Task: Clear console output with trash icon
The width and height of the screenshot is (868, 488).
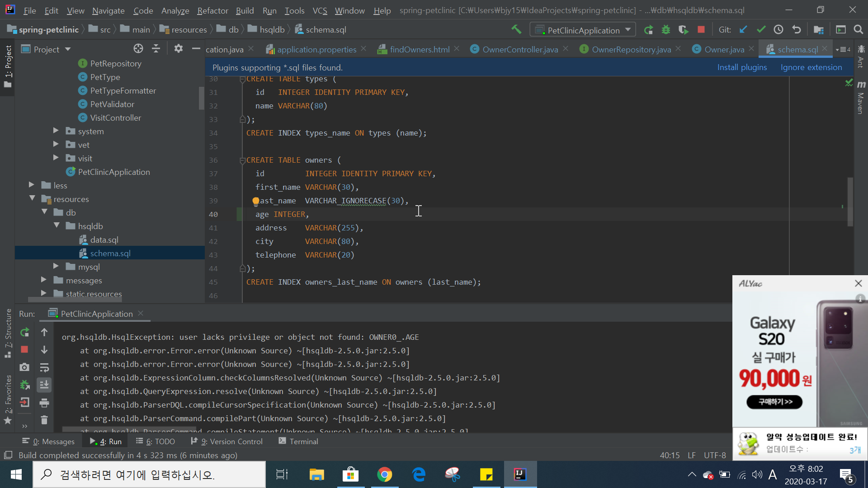Action: click(44, 420)
